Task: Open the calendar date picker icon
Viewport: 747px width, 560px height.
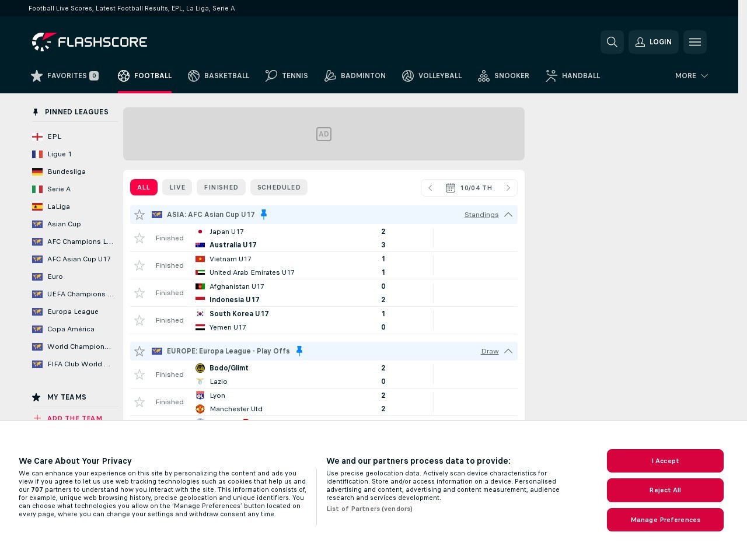Action: tap(451, 188)
